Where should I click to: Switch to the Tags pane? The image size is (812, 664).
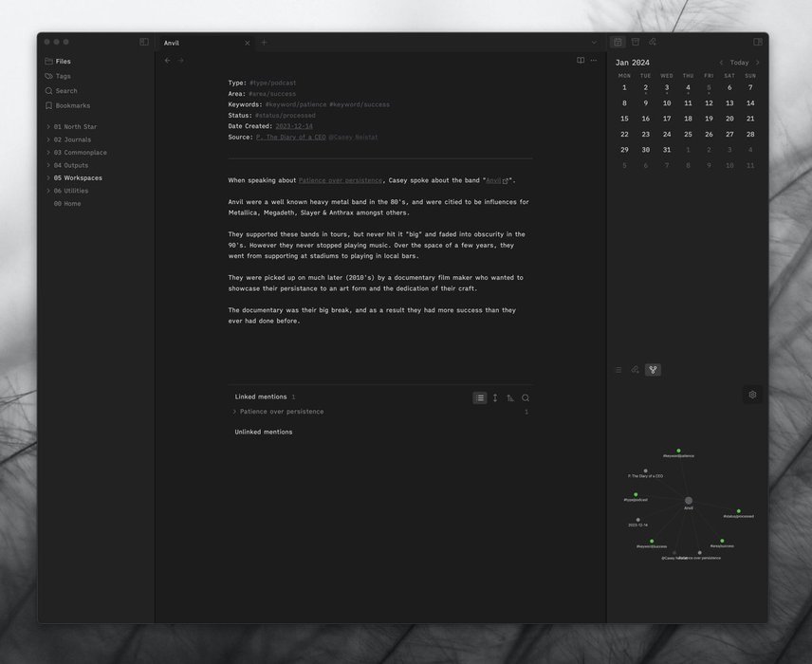(63, 76)
